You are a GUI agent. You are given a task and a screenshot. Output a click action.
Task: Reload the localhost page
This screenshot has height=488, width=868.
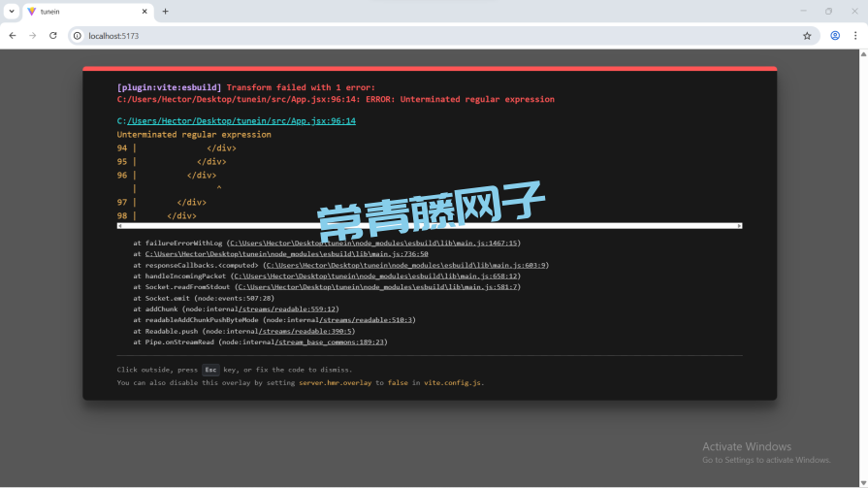coord(53,36)
